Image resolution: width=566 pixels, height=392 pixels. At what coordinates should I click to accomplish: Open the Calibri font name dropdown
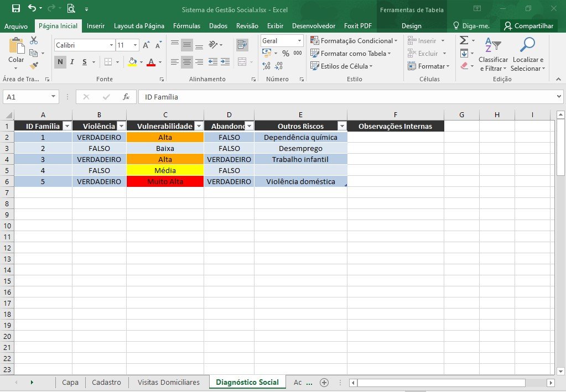[x=111, y=45]
